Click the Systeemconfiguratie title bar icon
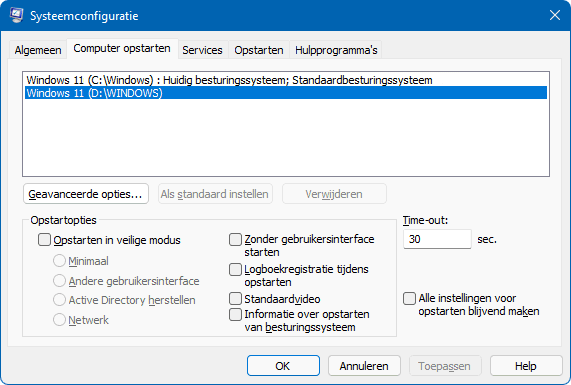571x385 pixels. pyautogui.click(x=16, y=16)
